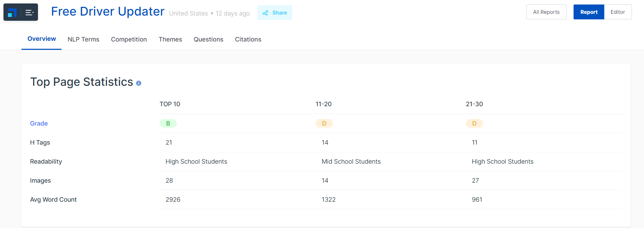Screen dimensions: 644x228
Task: Click the 11-20 column header
Action: tap(324, 104)
